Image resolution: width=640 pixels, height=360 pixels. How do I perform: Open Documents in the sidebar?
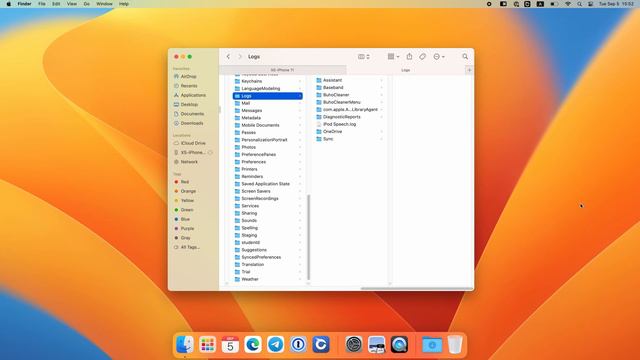[x=192, y=114]
